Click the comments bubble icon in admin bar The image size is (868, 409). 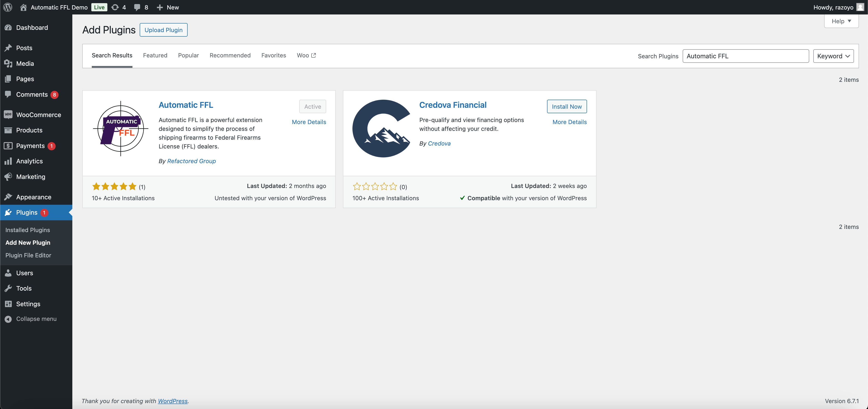tap(137, 7)
